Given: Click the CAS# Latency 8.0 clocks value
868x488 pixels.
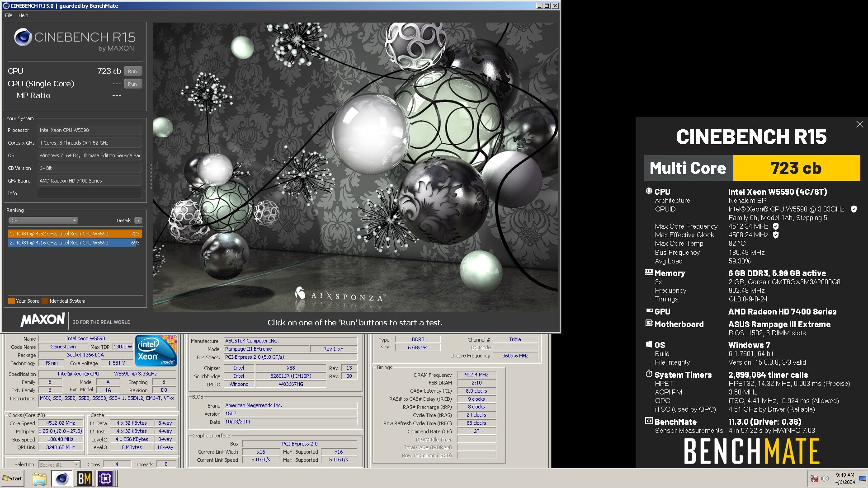Looking at the screenshot, I should click(476, 391).
